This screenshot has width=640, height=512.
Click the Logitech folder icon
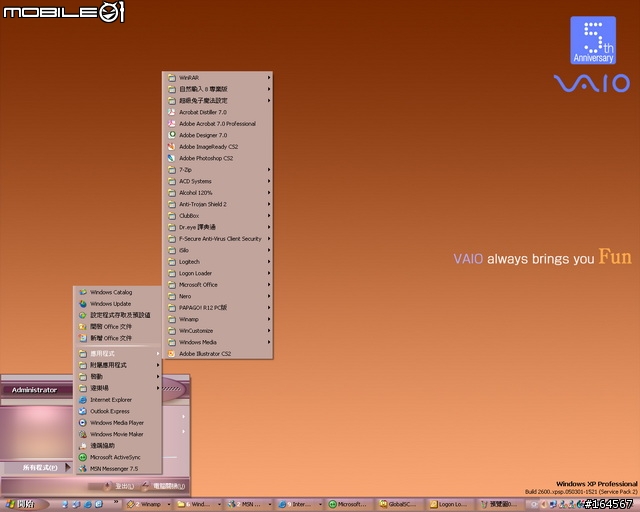tap(172, 262)
